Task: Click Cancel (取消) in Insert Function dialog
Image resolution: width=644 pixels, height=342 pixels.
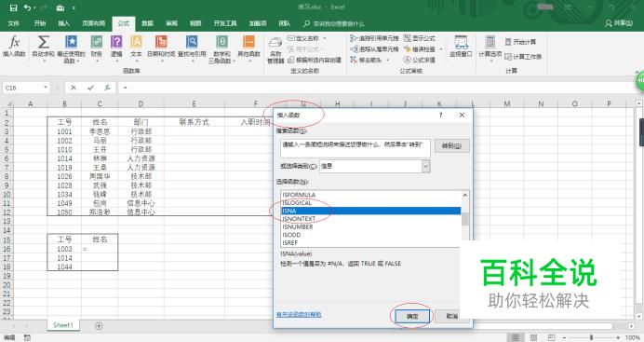Action: (x=451, y=316)
